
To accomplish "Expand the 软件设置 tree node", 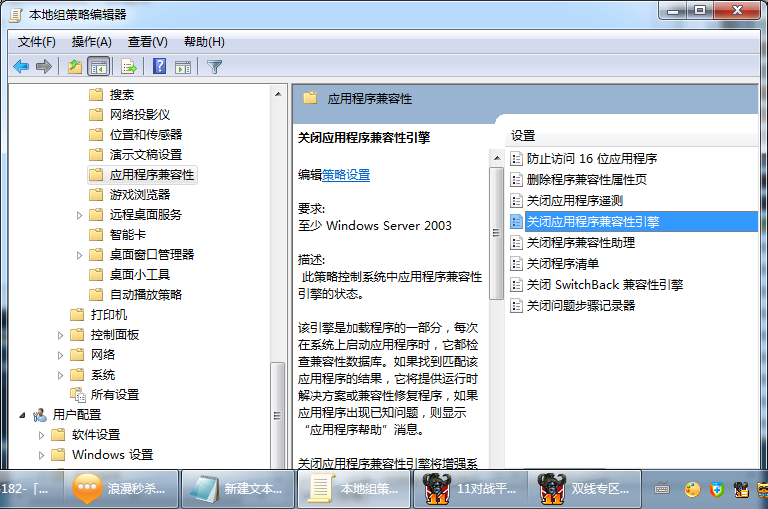I will click(x=41, y=435).
